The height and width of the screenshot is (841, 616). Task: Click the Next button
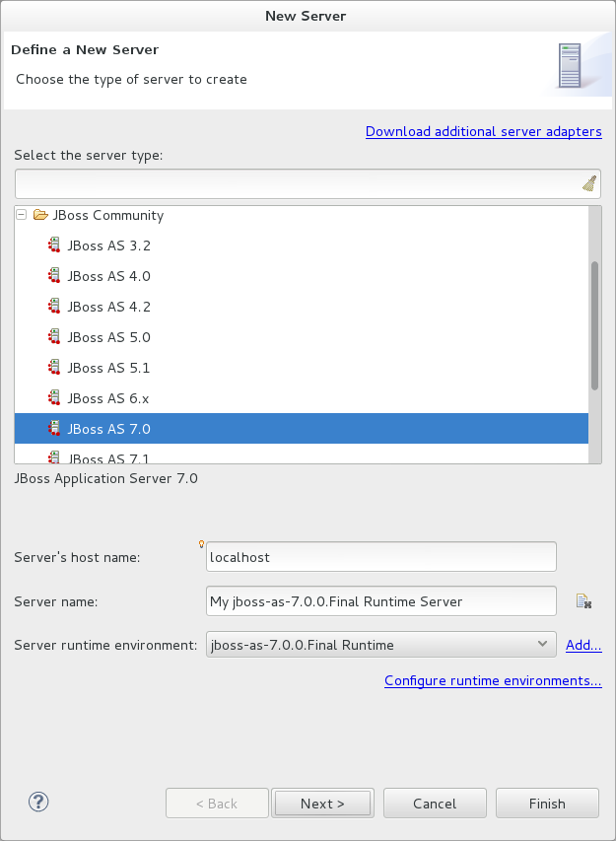pyautogui.click(x=322, y=802)
